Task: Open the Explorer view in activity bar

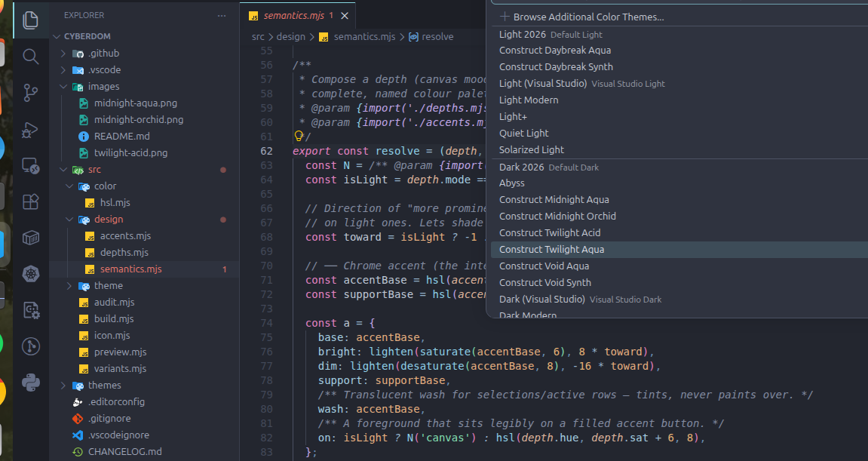Action: point(30,20)
